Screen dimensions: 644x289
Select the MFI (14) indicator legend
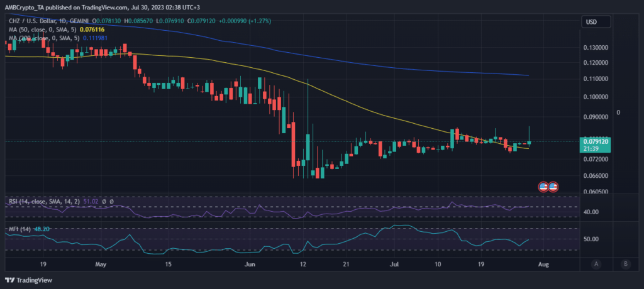coord(21,231)
